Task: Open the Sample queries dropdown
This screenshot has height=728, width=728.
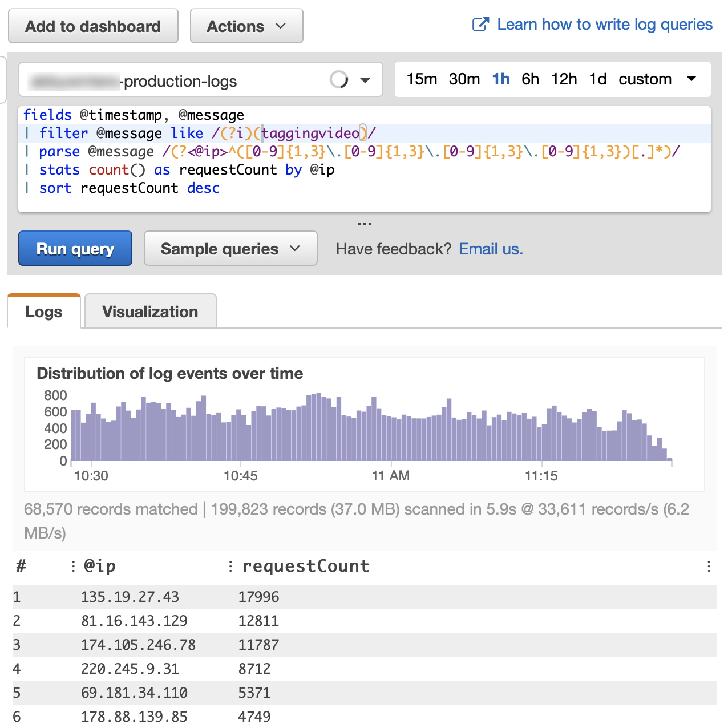Action: tap(230, 248)
